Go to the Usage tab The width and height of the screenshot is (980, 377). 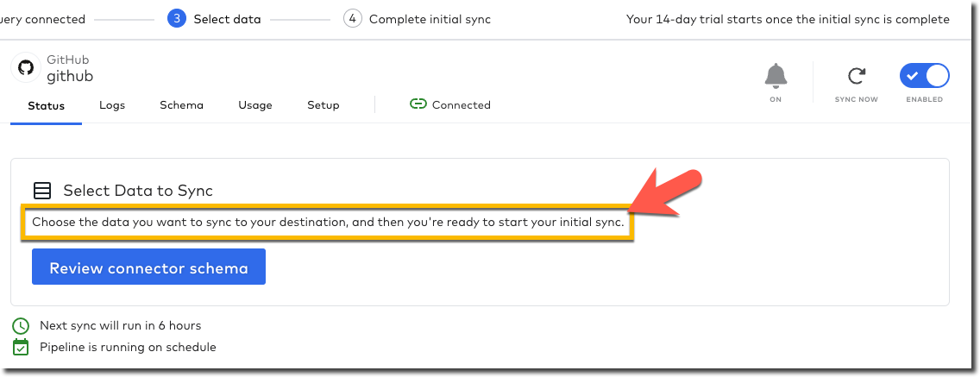tap(255, 105)
